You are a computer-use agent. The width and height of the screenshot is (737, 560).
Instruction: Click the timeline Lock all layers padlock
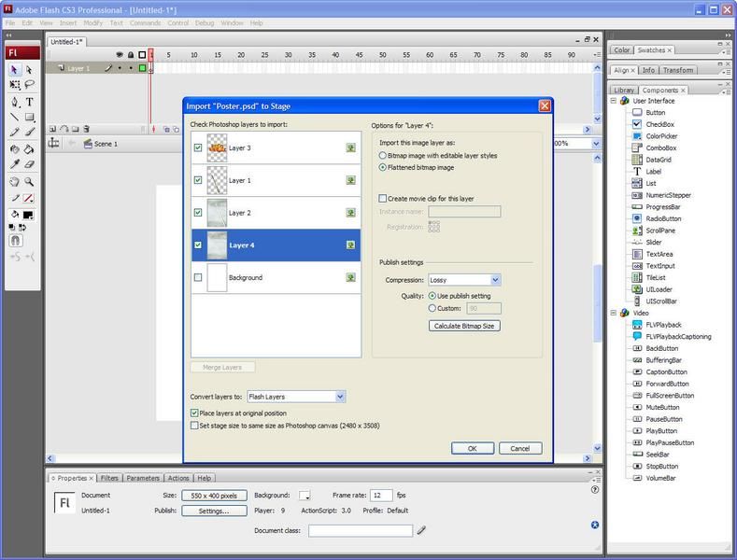131,55
